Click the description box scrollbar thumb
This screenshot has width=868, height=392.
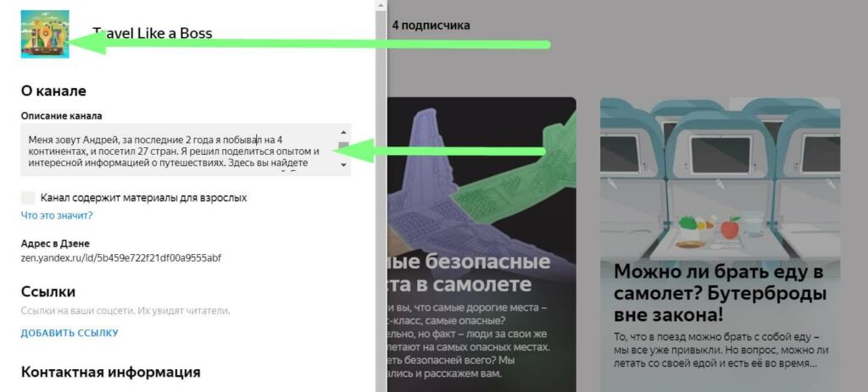point(343,146)
